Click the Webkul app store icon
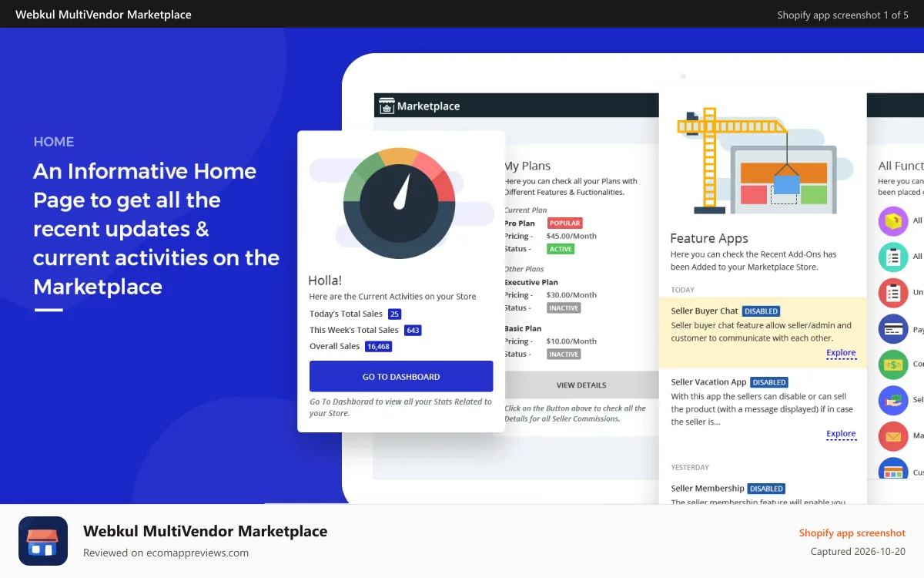 pos(43,541)
